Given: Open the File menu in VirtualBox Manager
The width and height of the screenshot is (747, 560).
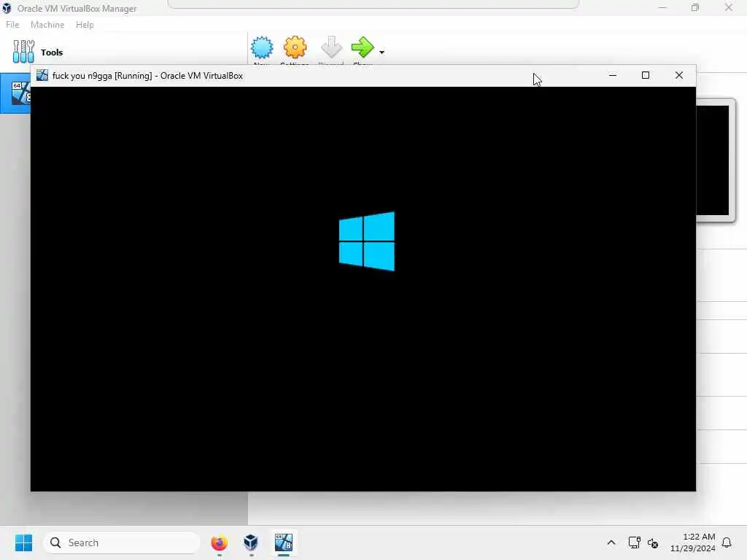Looking at the screenshot, I should (12, 25).
